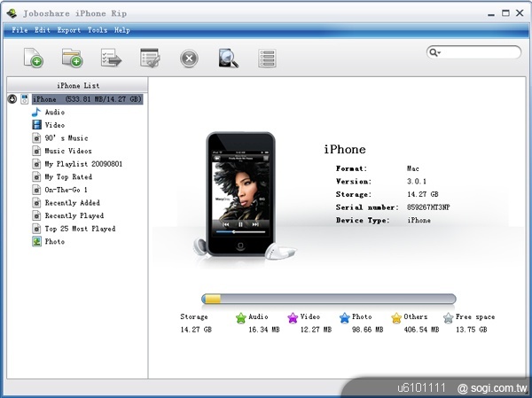
Task: Click the storage value 14.27 GB in device info
Action: (x=423, y=194)
